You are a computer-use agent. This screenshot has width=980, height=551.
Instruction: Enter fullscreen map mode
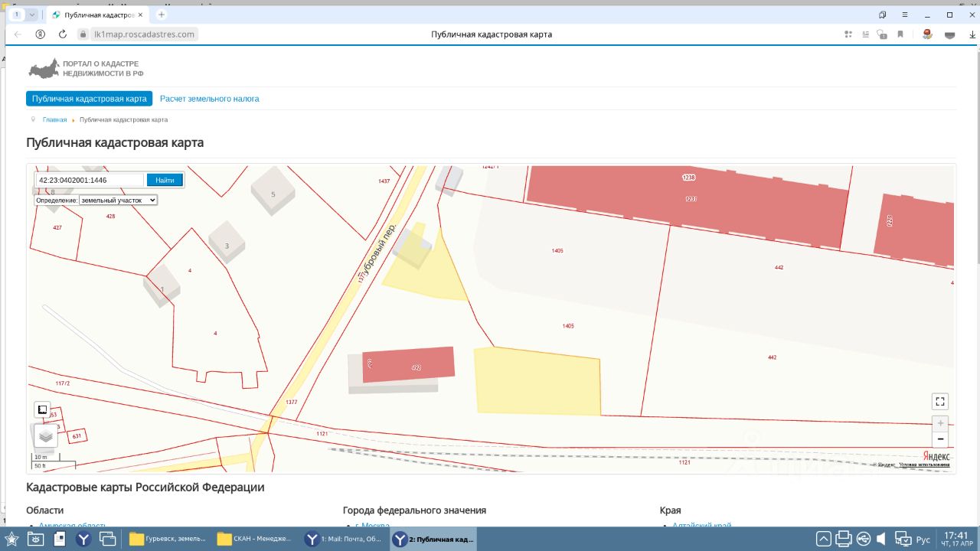[940, 401]
